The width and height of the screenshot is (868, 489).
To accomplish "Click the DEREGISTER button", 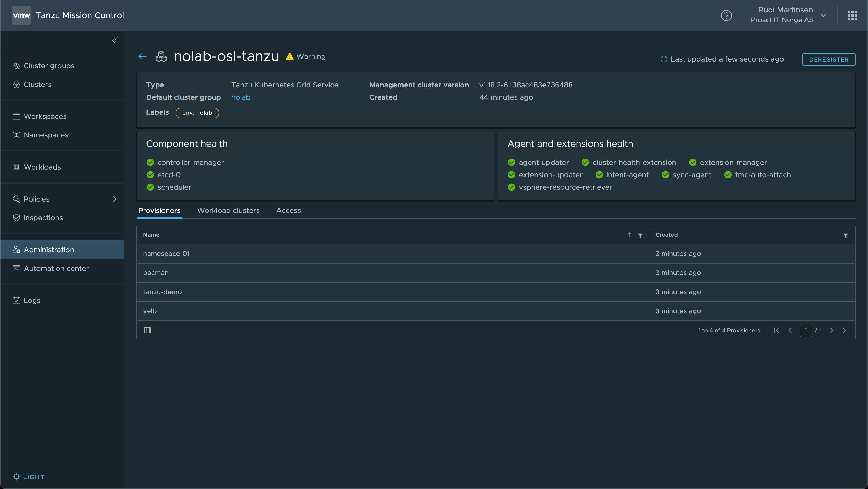I will [x=828, y=59].
